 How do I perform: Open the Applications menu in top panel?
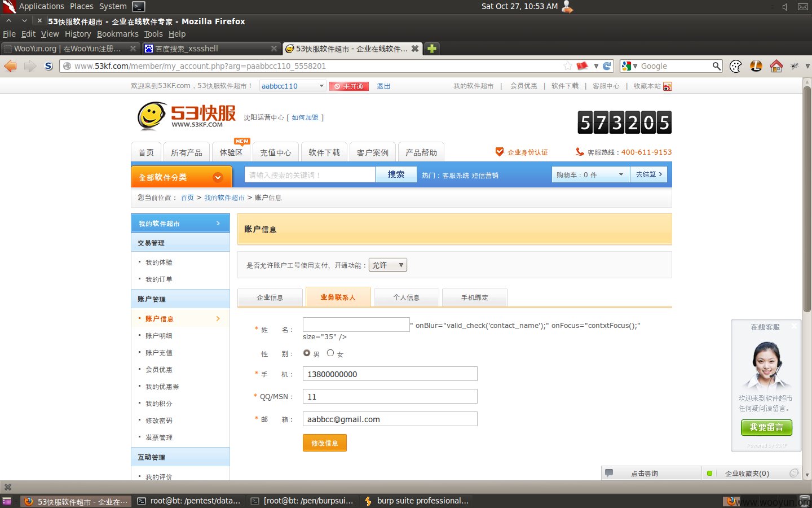(x=41, y=6)
